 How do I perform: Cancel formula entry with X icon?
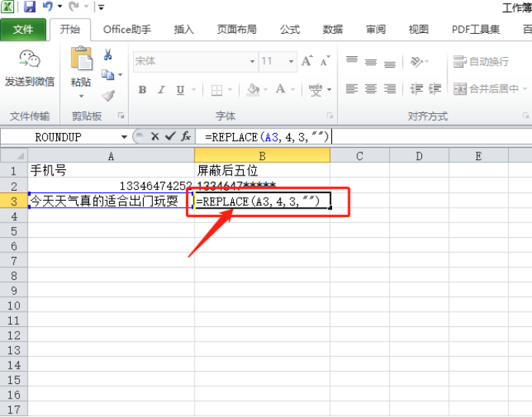(x=155, y=137)
